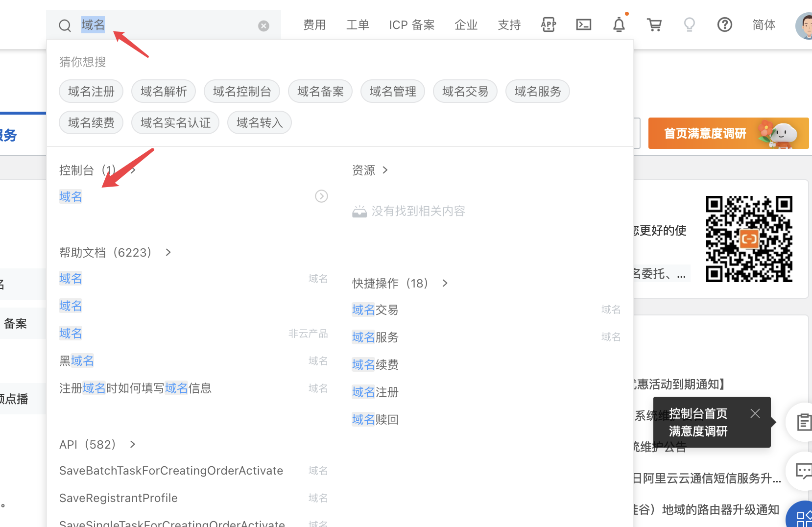Close the 控制台首页满意度调研 tooltip
This screenshot has width=812, height=527.
(x=755, y=413)
